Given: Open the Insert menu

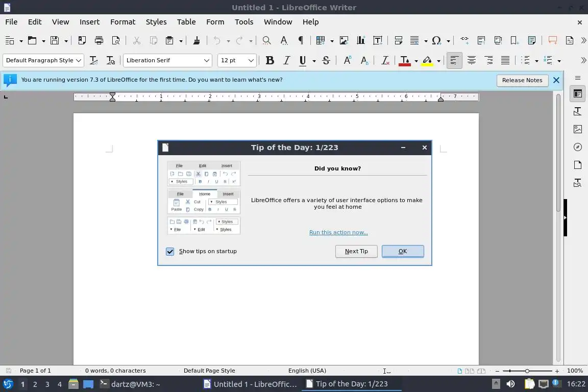Looking at the screenshot, I should 90,22.
